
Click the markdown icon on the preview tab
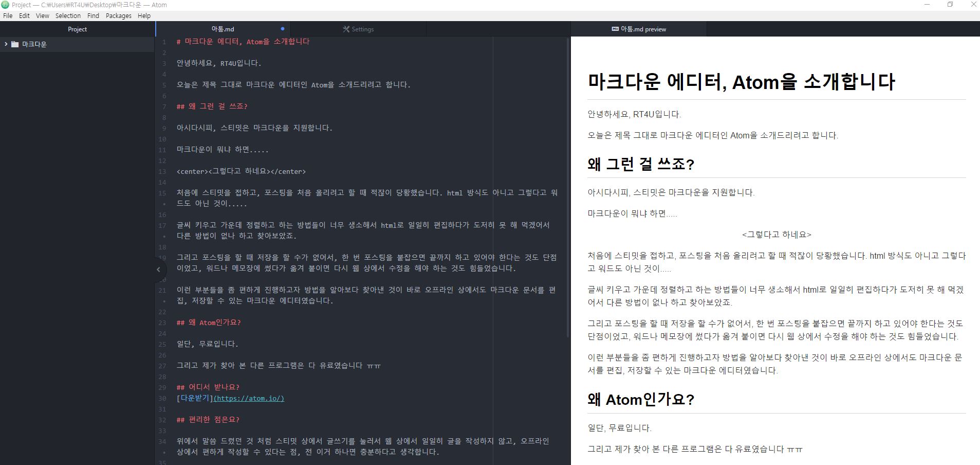615,29
